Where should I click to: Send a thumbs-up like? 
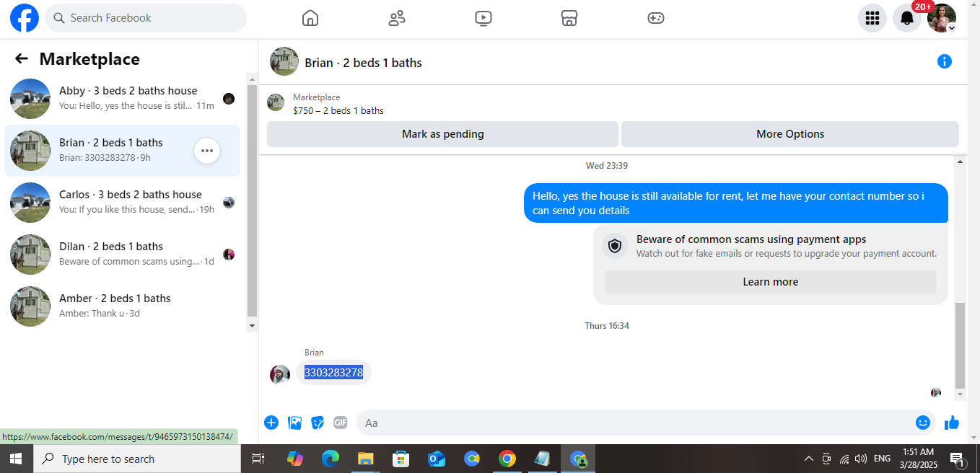(952, 423)
